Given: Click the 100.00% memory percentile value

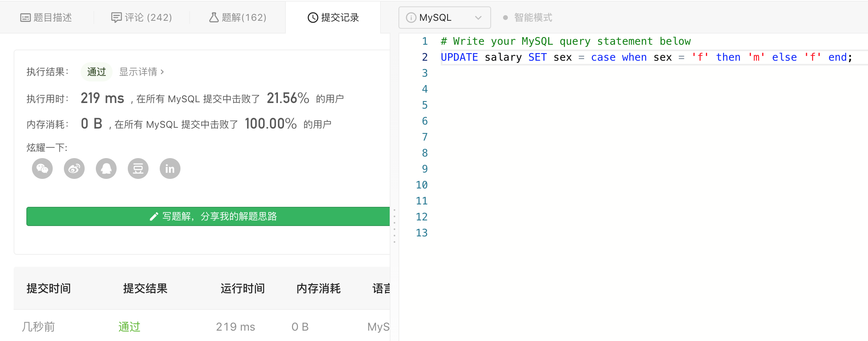Looking at the screenshot, I should (x=271, y=124).
